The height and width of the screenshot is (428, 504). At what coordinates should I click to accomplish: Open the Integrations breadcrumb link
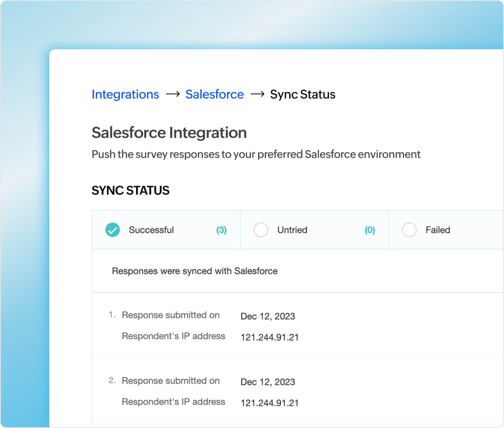tap(125, 94)
